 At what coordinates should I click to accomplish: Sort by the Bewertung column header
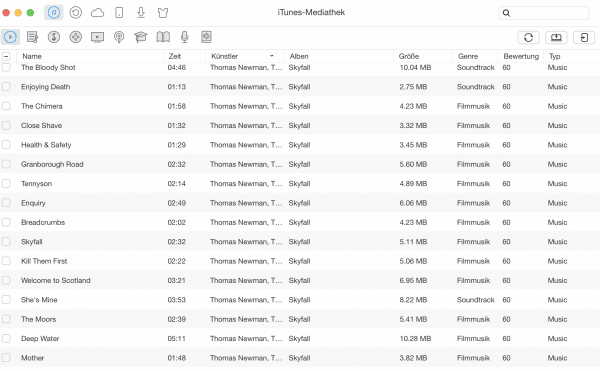[x=521, y=56]
